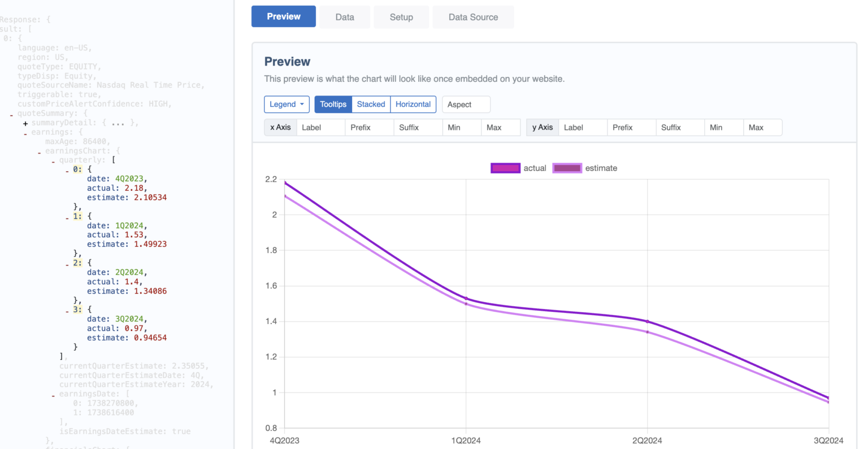Open the Setup tab
The height and width of the screenshot is (449, 868).
401,17
